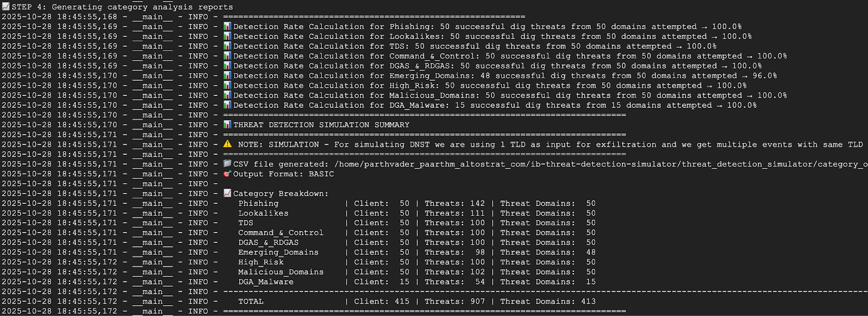
Task: Click the TOTAL label in the breakdown table
Action: [x=251, y=301]
